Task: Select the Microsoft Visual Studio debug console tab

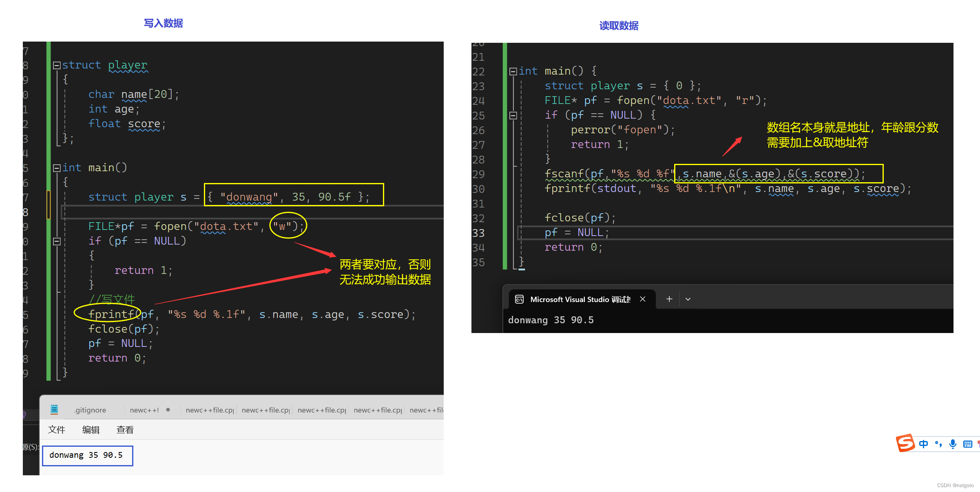Action: pos(582,300)
